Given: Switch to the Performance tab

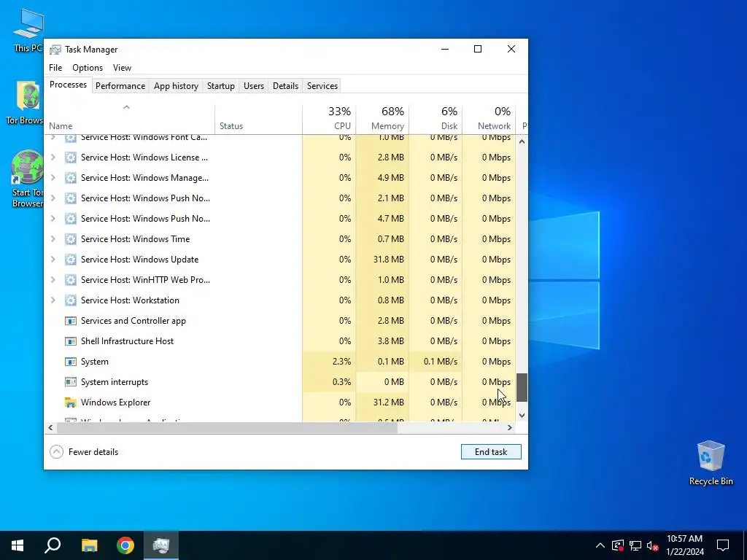Looking at the screenshot, I should click(x=120, y=86).
